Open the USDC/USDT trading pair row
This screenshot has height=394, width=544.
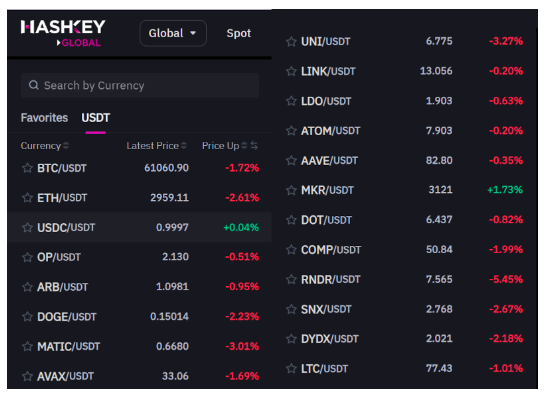(139, 228)
